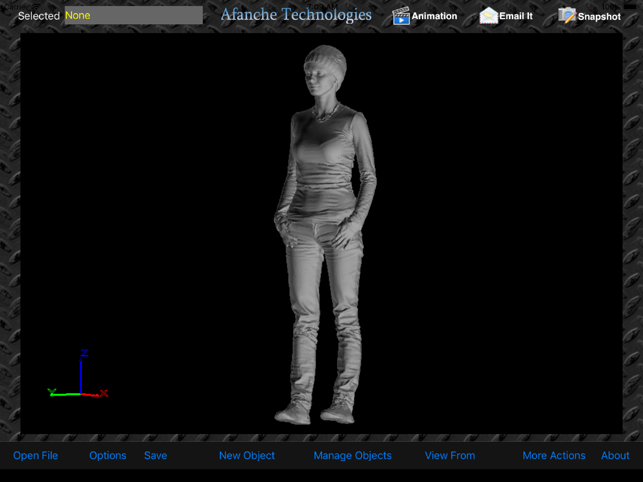Screen dimensions: 643x482
Task: Open the More Actions menu
Action: click(x=554, y=455)
